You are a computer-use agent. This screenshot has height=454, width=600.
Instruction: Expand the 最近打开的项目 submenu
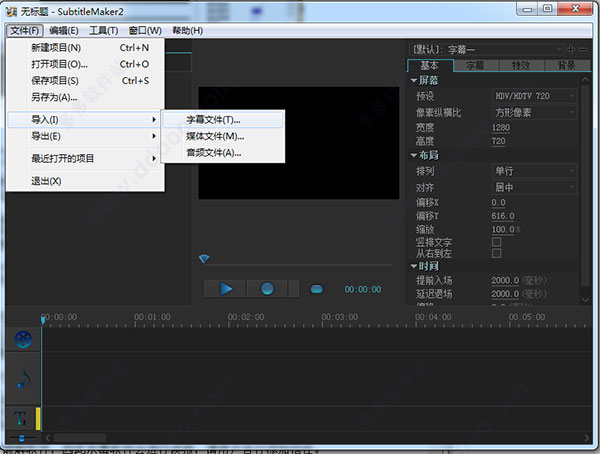pos(85,158)
